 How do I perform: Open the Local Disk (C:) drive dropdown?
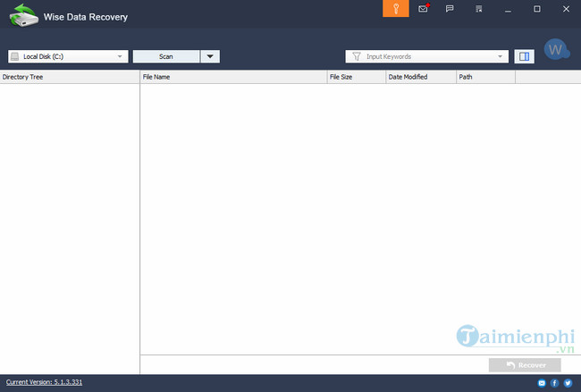click(68, 56)
